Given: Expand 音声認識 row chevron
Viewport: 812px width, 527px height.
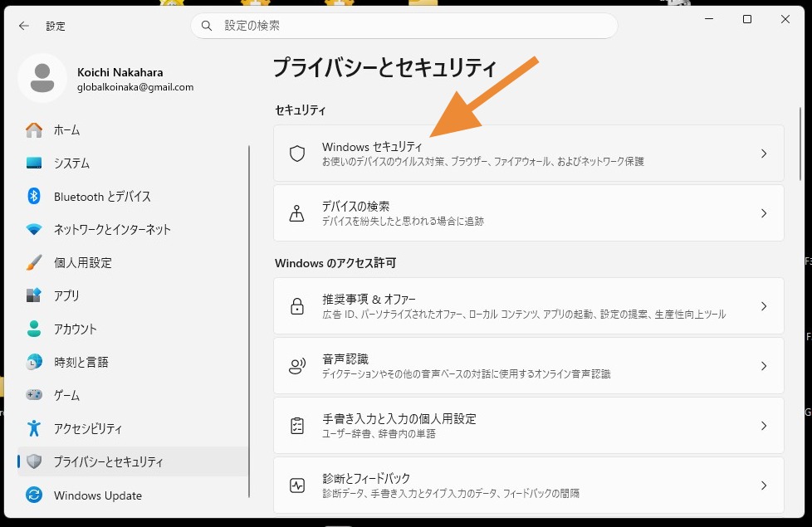Looking at the screenshot, I should coord(764,366).
